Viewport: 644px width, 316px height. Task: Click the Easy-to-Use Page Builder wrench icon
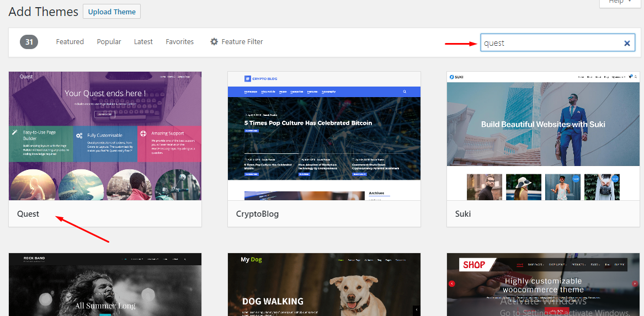click(15, 132)
